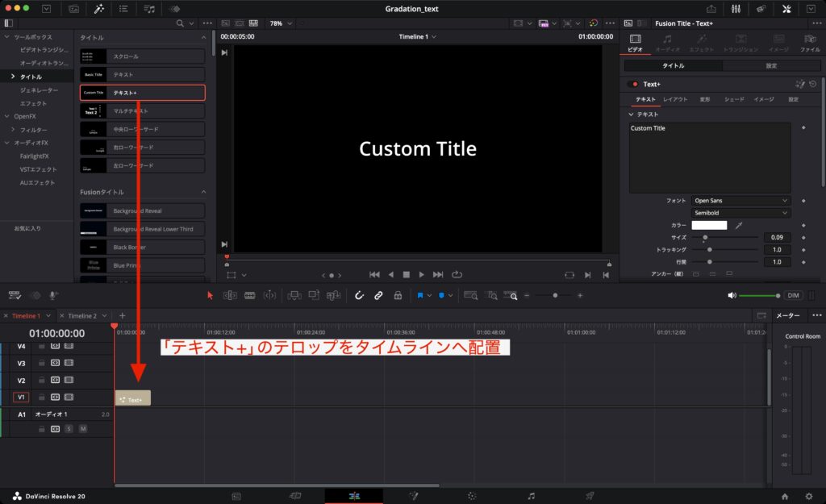This screenshot has width=826, height=504.
Task: Open the Deliver page rocket icon
Action: pos(590,496)
